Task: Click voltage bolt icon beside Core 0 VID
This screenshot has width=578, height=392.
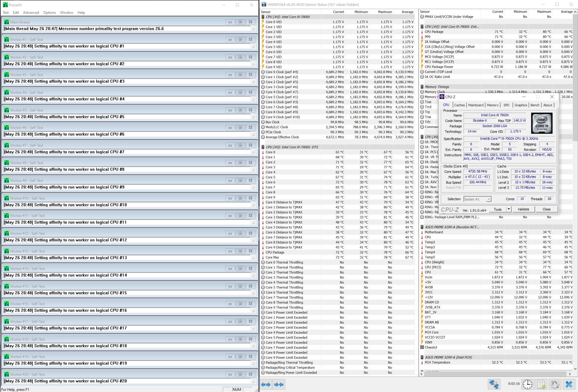Action: point(263,22)
